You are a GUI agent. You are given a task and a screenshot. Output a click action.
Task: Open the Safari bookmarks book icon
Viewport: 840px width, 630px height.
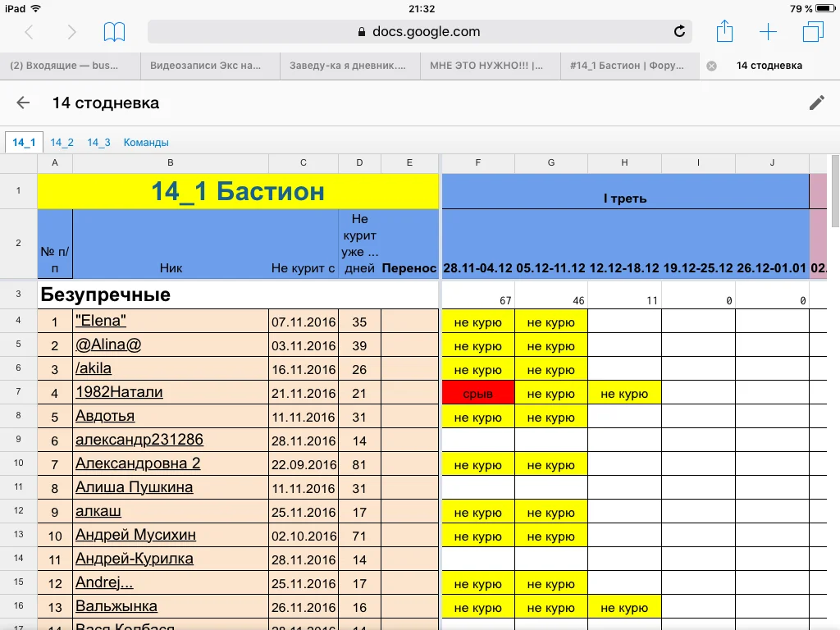114,32
